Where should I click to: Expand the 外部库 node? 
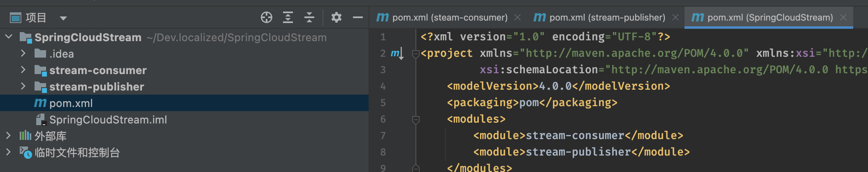pos(9,136)
